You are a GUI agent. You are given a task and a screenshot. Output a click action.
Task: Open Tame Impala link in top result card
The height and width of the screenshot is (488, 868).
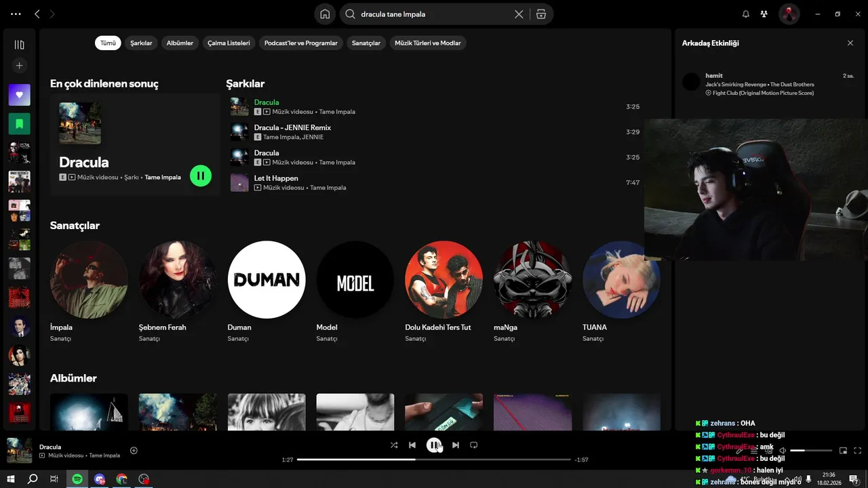click(x=163, y=177)
